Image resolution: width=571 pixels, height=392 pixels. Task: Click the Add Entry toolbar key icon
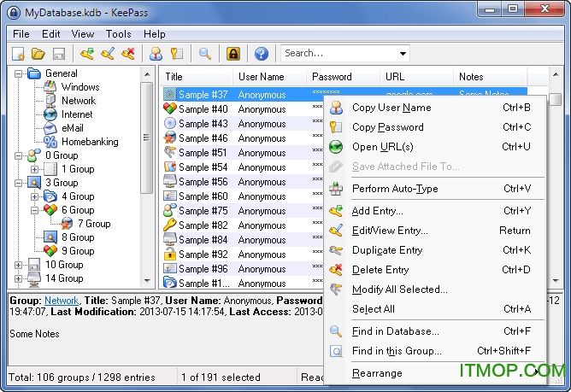pyautogui.click(x=87, y=54)
